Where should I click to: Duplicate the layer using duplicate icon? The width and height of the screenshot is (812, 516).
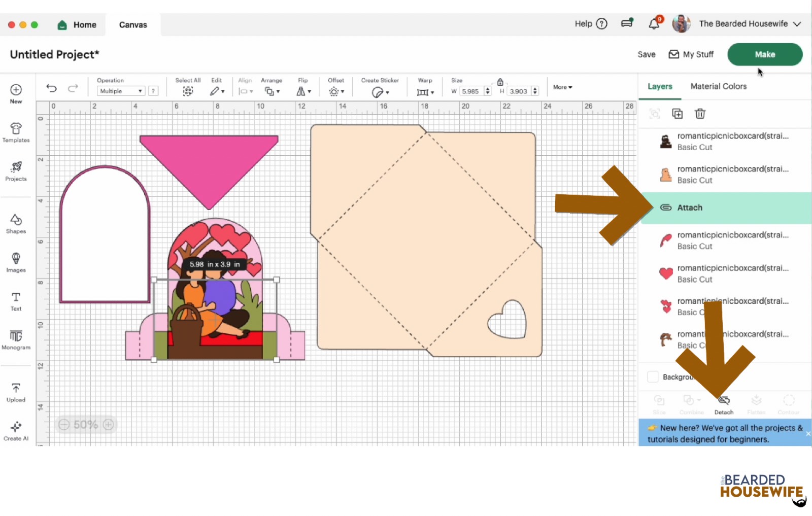[678, 114]
